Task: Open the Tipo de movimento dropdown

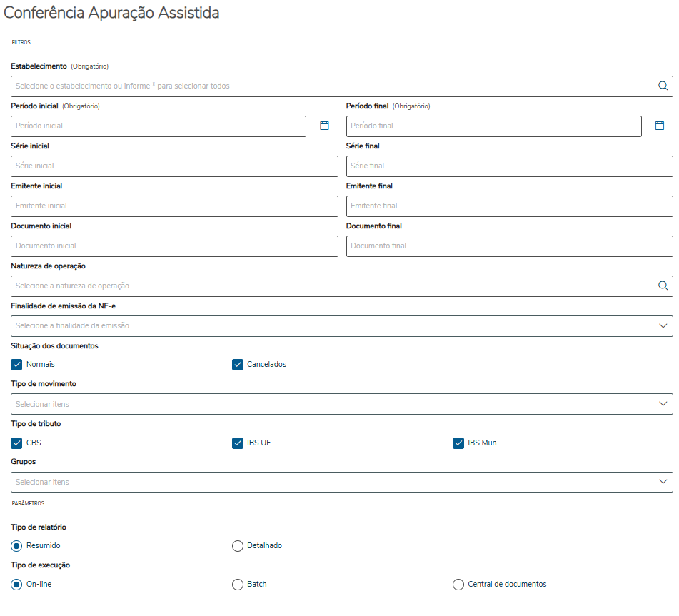Action: tap(663, 404)
